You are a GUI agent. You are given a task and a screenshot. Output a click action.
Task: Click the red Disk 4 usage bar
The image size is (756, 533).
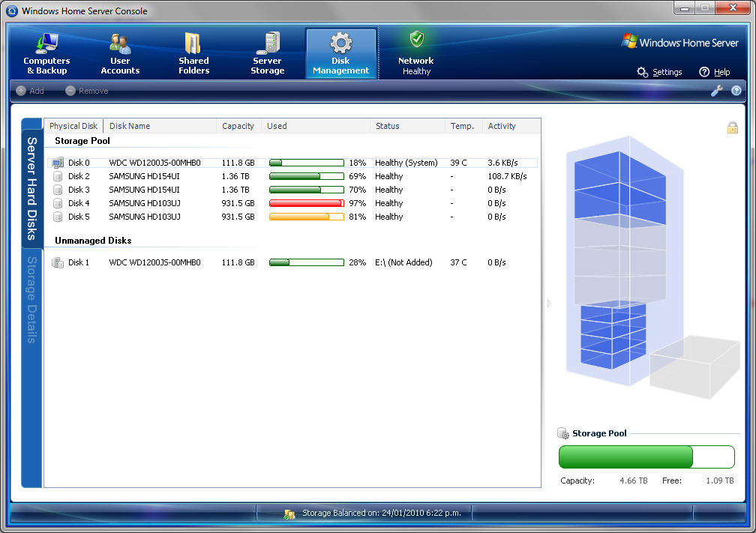click(x=307, y=203)
